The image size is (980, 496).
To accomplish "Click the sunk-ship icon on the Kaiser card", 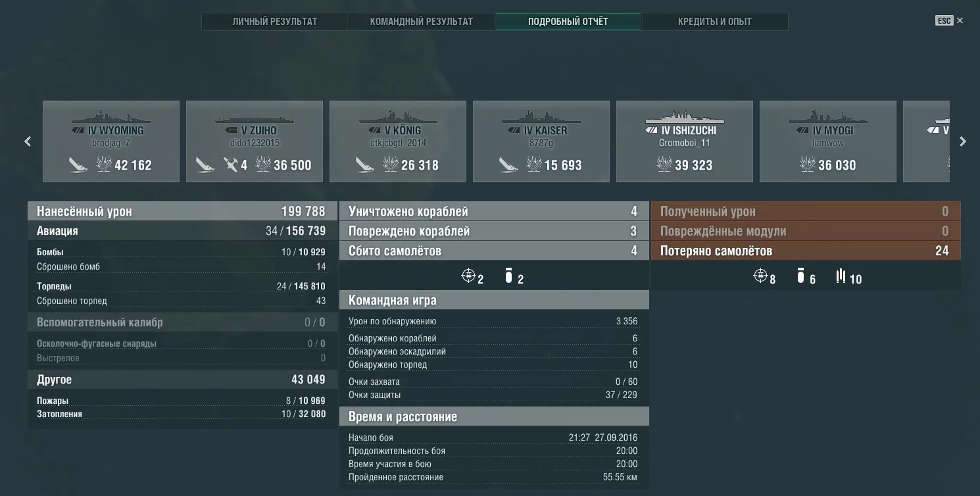I will [x=508, y=164].
